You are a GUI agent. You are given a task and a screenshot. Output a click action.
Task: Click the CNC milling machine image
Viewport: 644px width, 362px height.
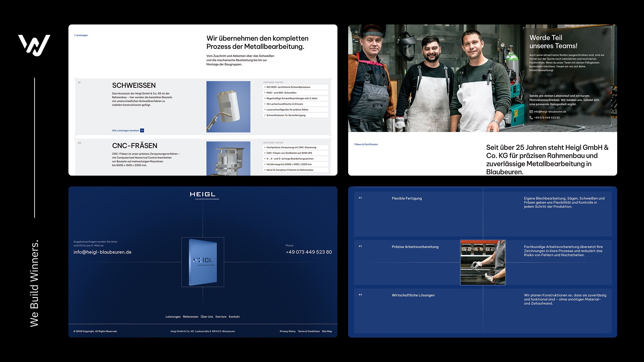coord(228,158)
